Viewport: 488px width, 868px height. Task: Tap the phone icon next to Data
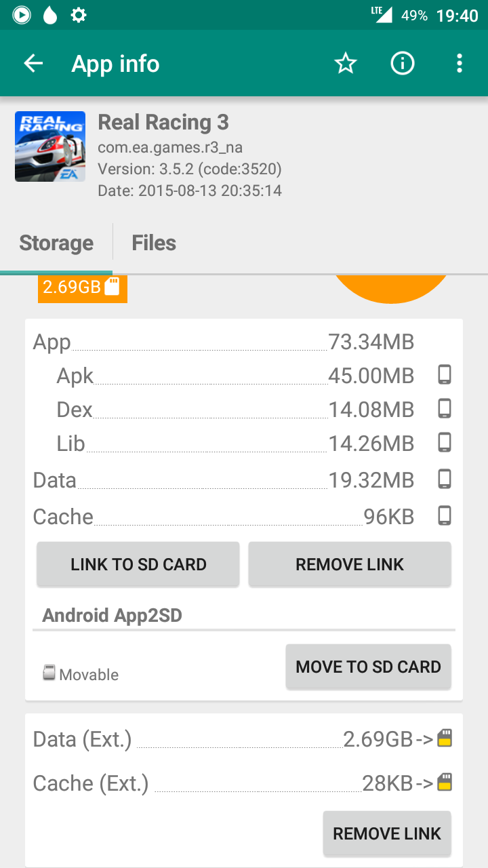click(x=445, y=479)
